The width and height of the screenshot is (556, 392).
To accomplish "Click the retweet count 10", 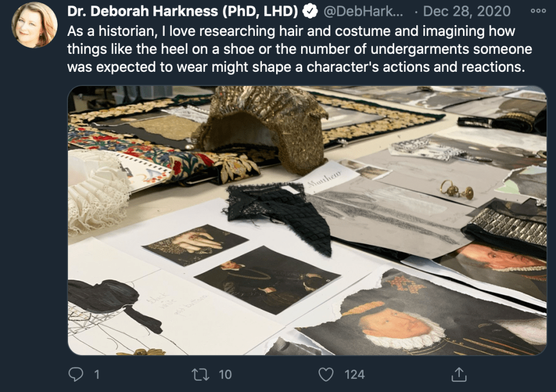I will [x=225, y=375].
